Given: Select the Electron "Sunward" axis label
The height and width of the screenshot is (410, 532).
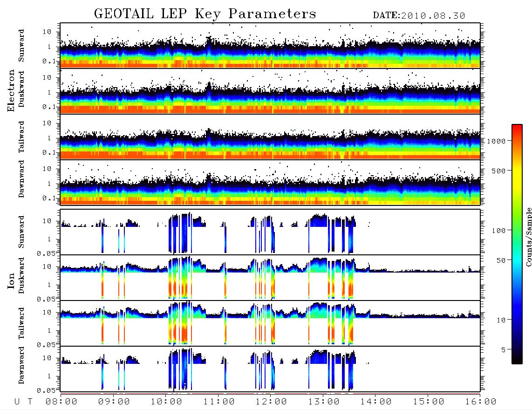Looking at the screenshot, I should (21, 46).
